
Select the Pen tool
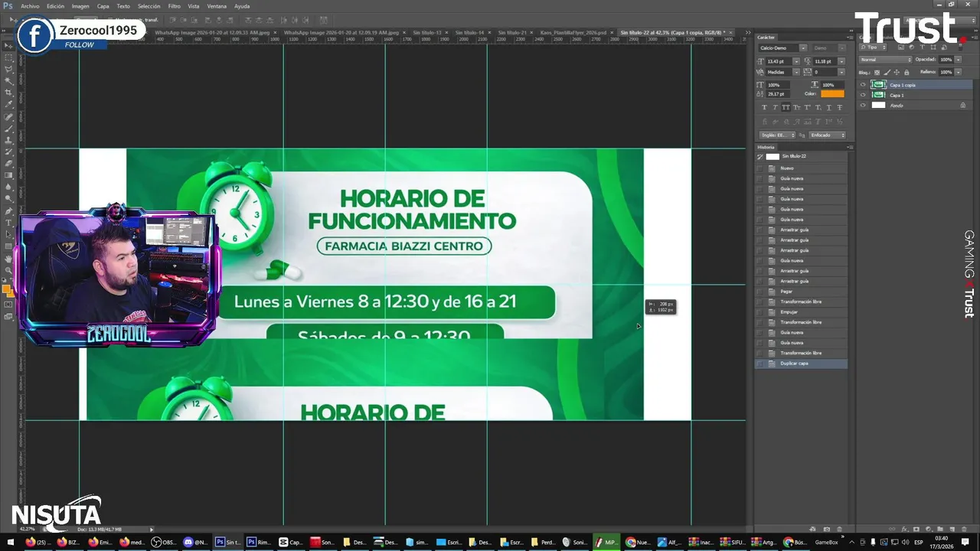(x=9, y=210)
